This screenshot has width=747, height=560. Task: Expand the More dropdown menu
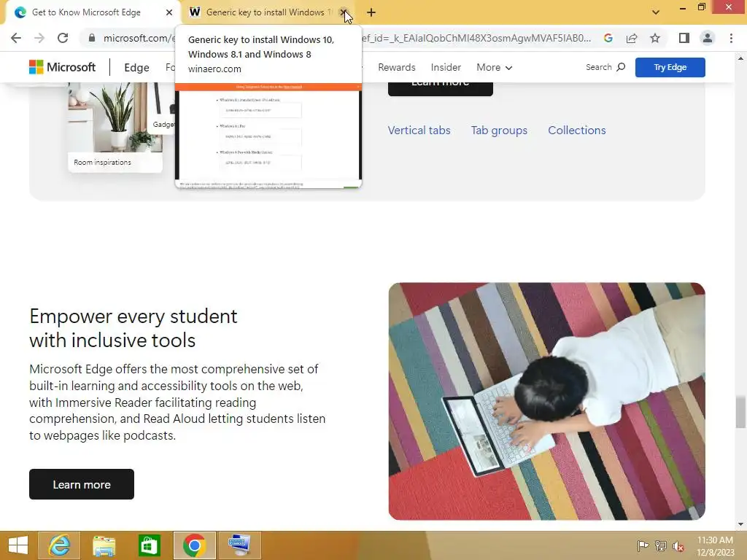tap(494, 68)
